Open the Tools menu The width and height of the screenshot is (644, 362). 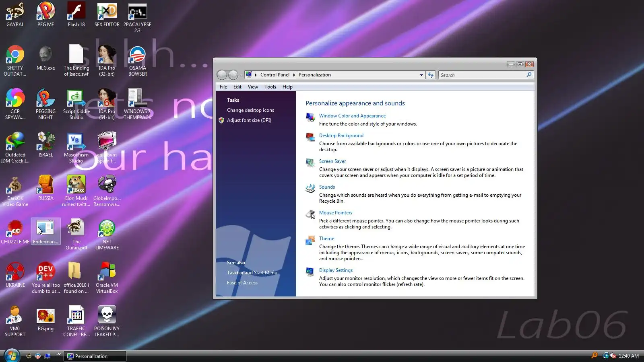270,87
